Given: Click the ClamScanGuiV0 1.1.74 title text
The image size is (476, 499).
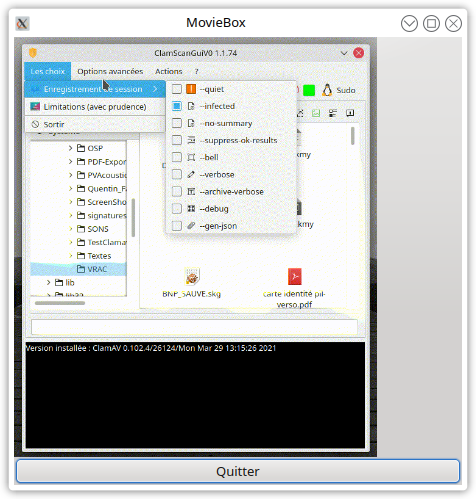Looking at the screenshot, I should (x=196, y=53).
